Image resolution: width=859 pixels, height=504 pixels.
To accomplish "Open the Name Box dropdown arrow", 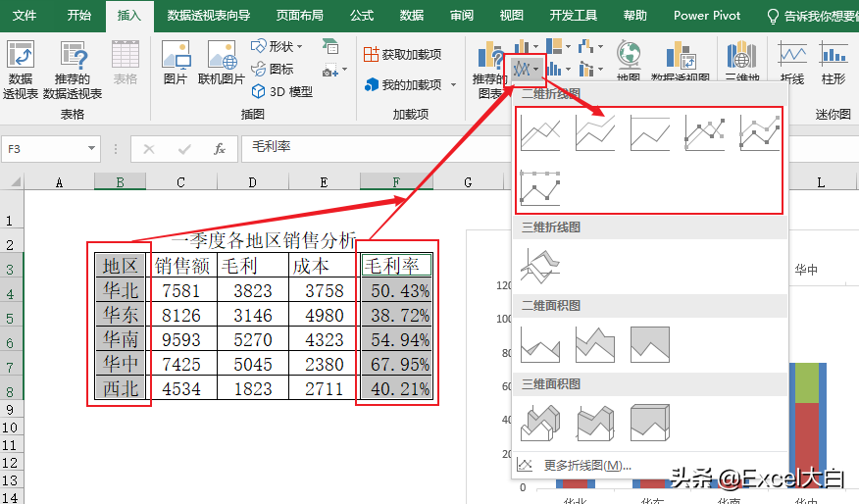I will (x=91, y=148).
